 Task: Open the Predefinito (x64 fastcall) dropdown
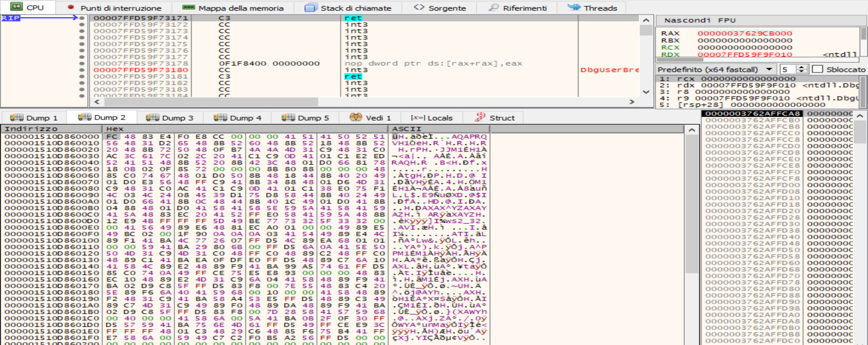(769, 69)
